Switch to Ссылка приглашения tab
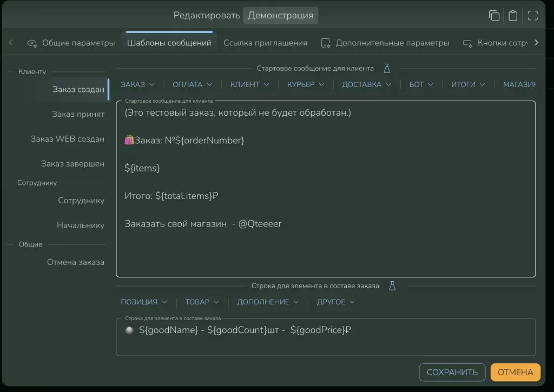 coord(265,43)
